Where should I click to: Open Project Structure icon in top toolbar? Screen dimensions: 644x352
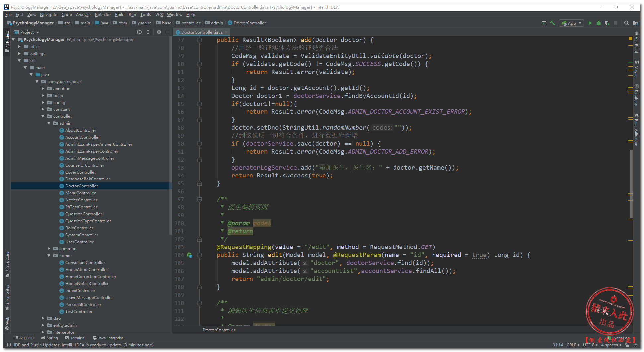point(635,23)
